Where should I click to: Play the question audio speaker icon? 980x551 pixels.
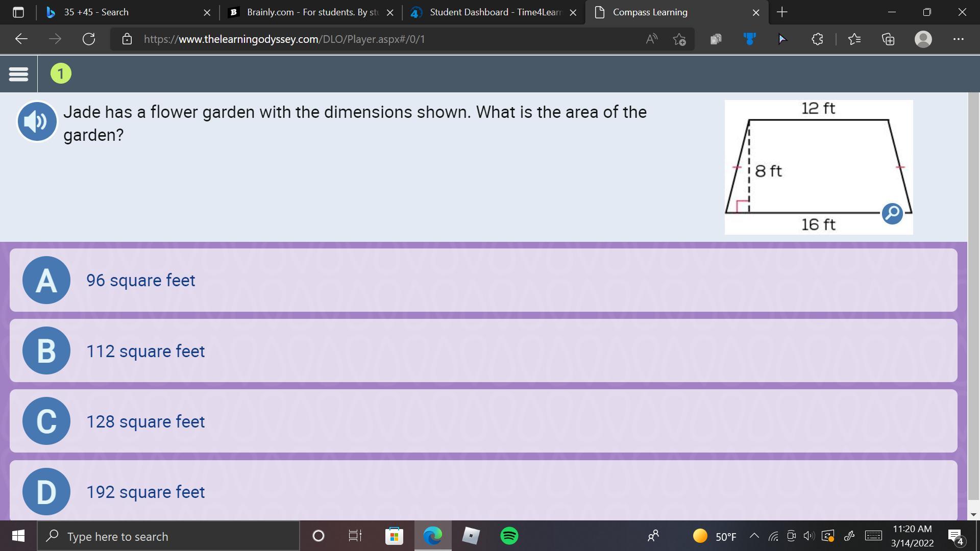point(37,121)
